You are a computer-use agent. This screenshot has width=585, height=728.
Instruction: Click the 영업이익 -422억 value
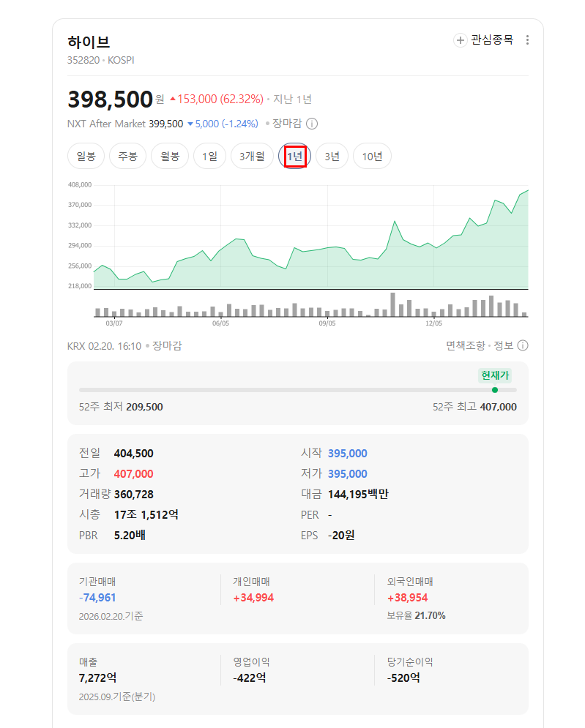pos(250,678)
